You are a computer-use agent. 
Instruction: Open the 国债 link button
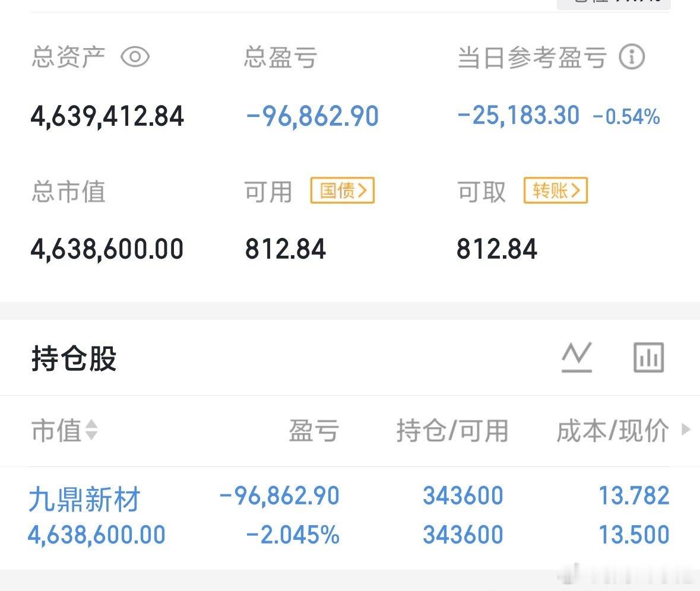tap(343, 191)
